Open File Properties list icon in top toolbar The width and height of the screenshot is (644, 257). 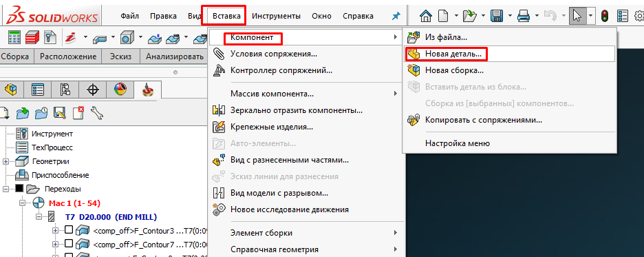coord(623,17)
